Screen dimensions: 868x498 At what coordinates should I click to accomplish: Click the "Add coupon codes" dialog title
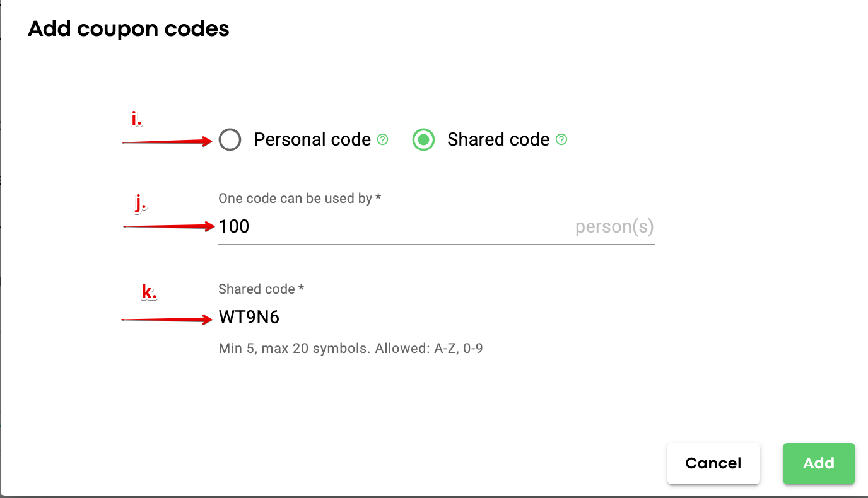(129, 29)
